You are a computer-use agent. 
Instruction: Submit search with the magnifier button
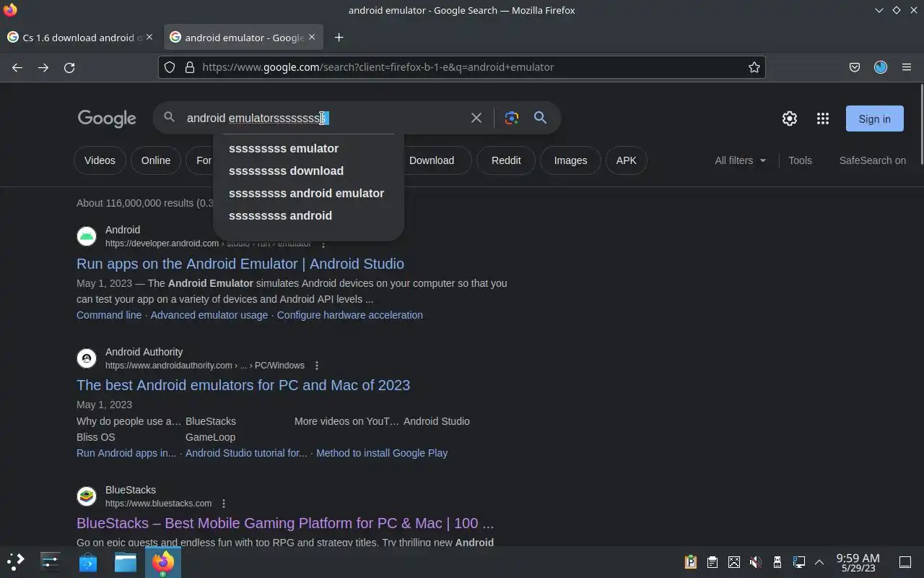click(540, 118)
